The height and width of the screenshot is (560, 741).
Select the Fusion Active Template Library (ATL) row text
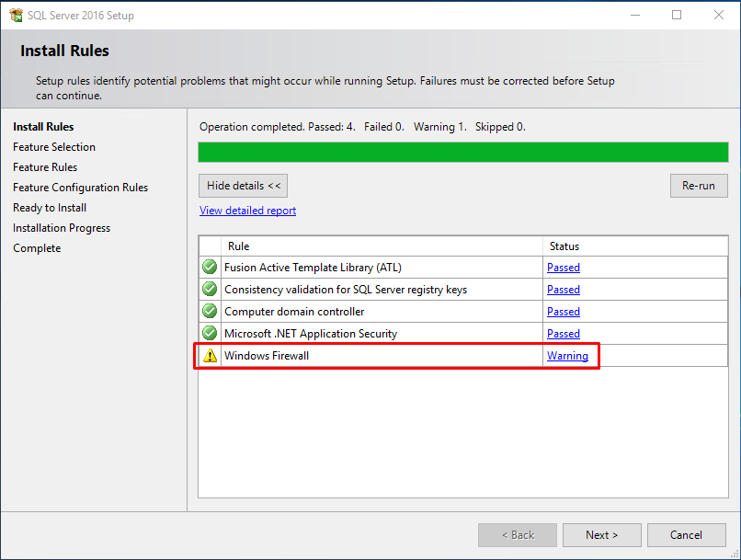(313, 268)
